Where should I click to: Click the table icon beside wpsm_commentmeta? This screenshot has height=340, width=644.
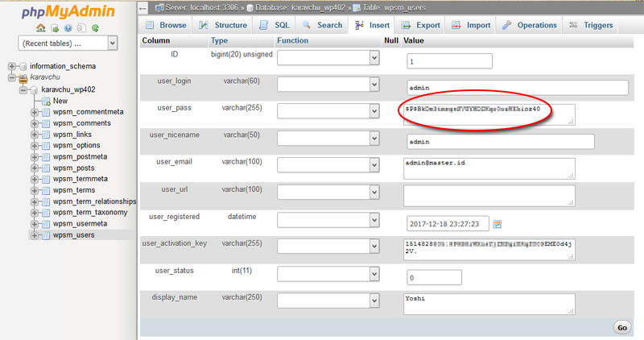(x=46, y=112)
